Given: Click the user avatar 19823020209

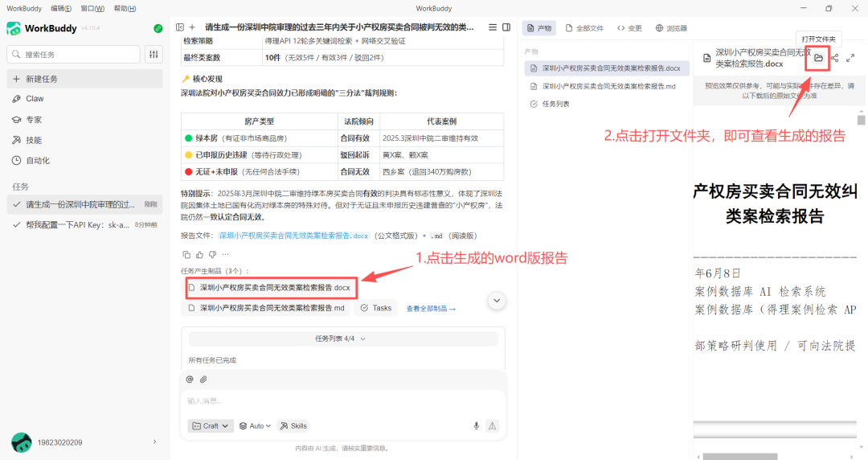Looking at the screenshot, I should point(22,442).
